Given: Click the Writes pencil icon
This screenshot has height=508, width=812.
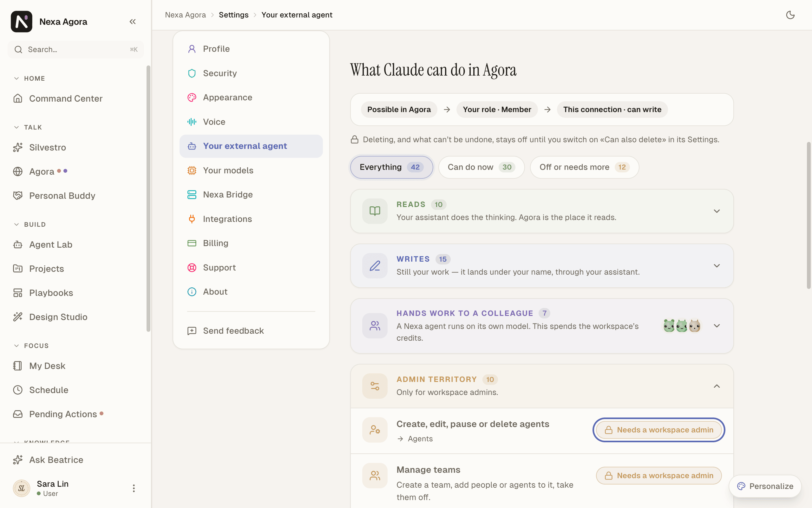Looking at the screenshot, I should tap(375, 266).
